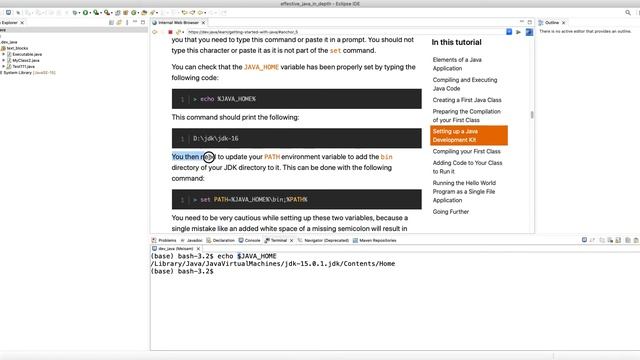Click the web page vertical scrollbar thumb
The height and width of the screenshot is (360, 640).
(x=532, y=115)
